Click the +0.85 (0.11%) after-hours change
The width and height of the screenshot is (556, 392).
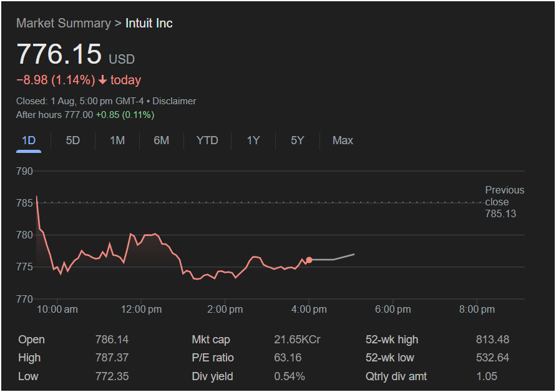(125, 115)
